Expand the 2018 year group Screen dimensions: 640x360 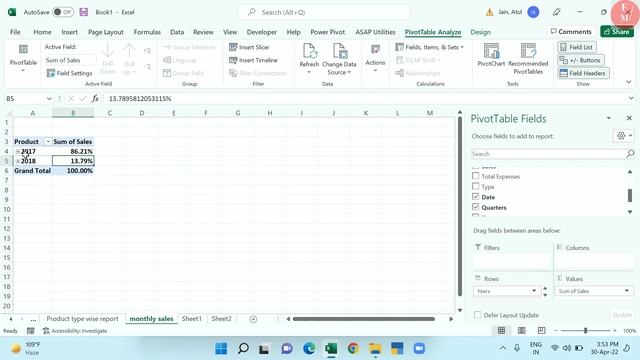[18, 161]
